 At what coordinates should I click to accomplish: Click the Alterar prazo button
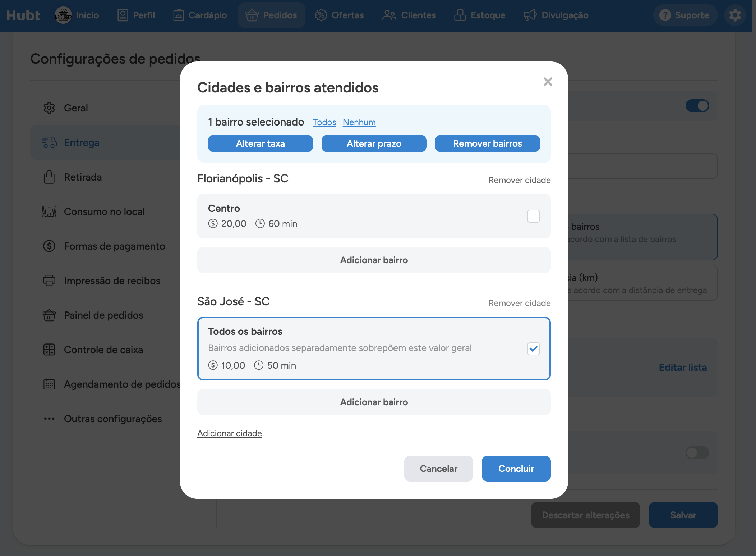click(374, 143)
